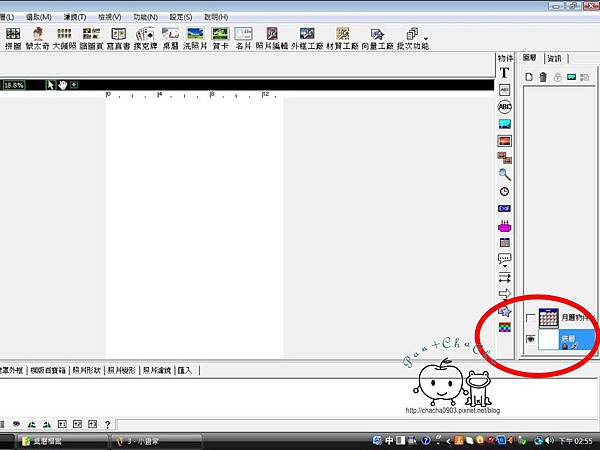The image size is (600, 450).
Task: Click the question mark help icon
Action: click(108, 424)
